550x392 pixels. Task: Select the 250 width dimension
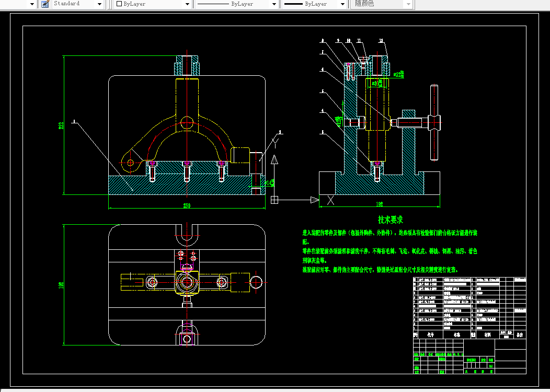[186, 206]
